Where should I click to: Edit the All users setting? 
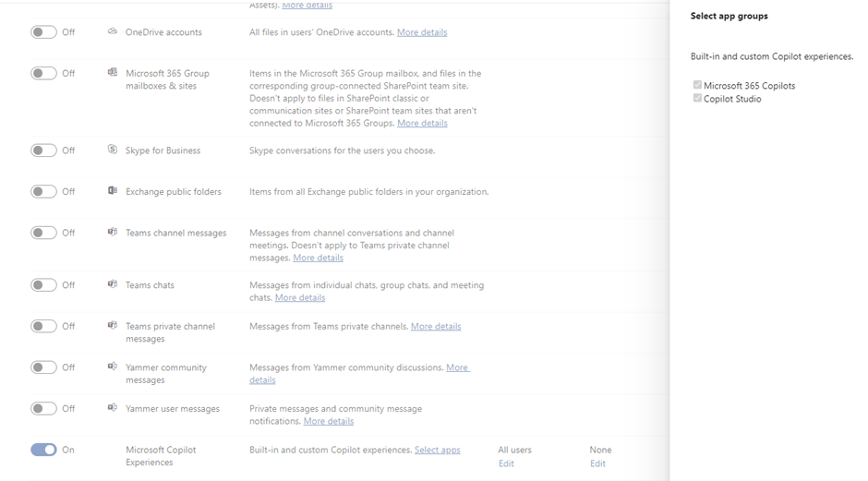point(506,463)
